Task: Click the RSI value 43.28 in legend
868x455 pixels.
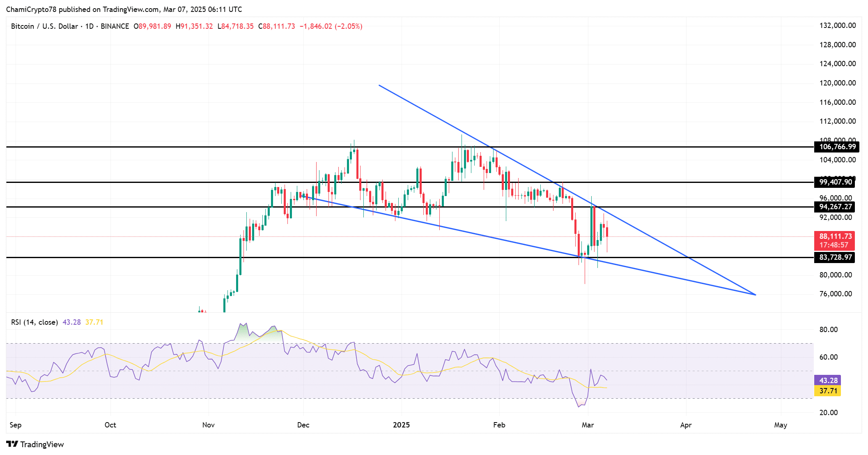Action: click(x=71, y=322)
